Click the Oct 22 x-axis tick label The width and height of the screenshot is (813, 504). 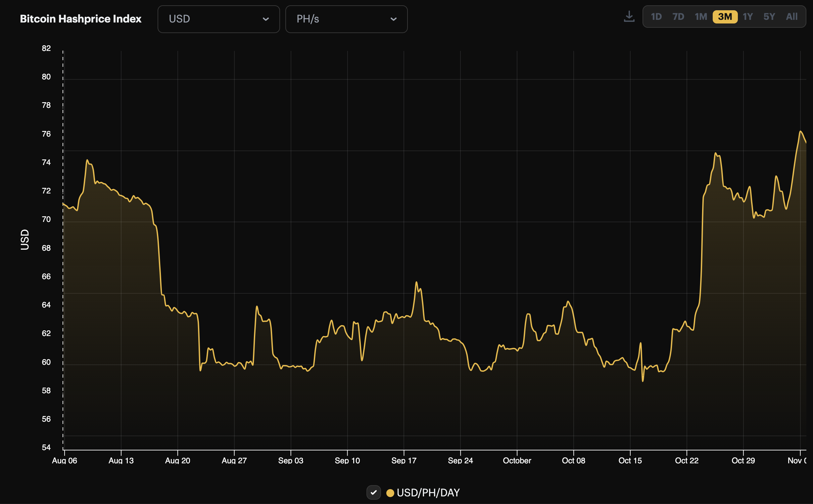click(x=687, y=461)
